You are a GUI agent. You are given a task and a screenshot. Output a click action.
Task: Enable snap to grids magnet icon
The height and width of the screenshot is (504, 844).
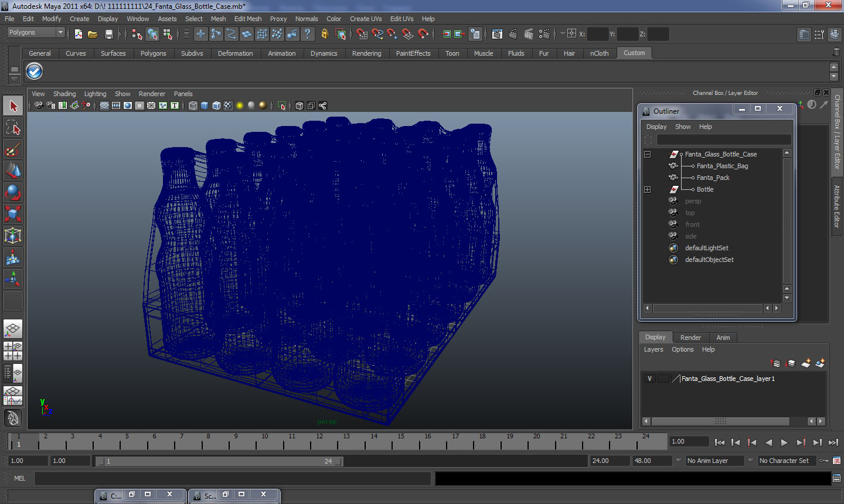[x=362, y=34]
